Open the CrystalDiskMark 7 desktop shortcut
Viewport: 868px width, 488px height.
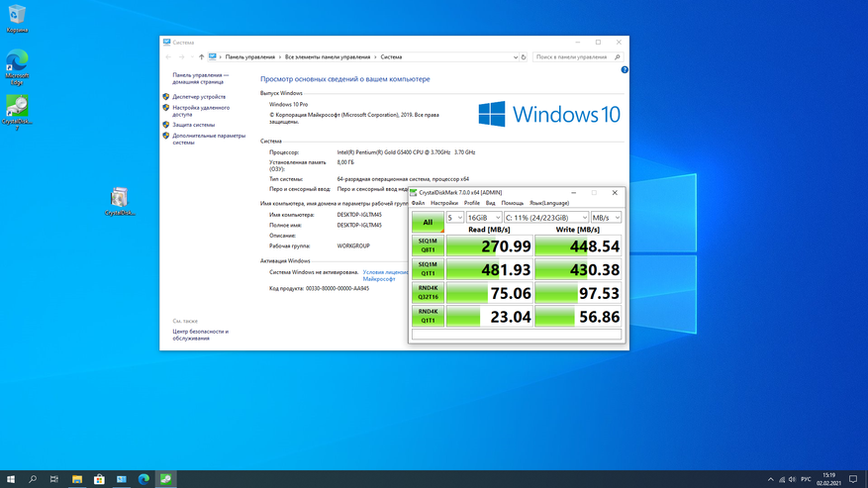point(17,113)
